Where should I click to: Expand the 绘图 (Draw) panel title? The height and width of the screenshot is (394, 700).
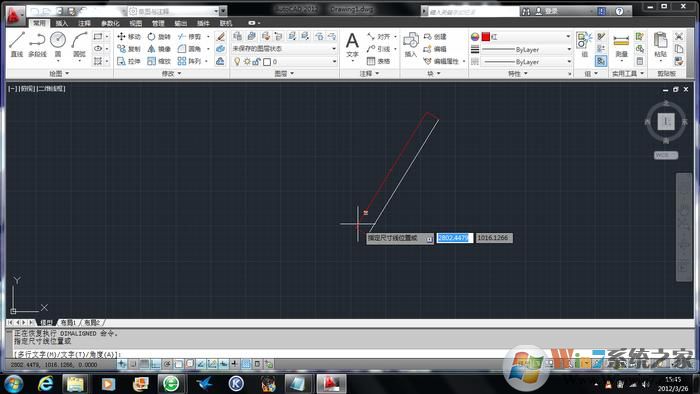point(59,74)
